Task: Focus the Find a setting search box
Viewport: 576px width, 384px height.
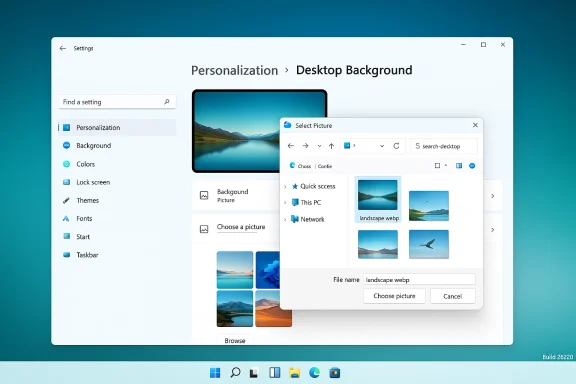Action: [x=117, y=102]
